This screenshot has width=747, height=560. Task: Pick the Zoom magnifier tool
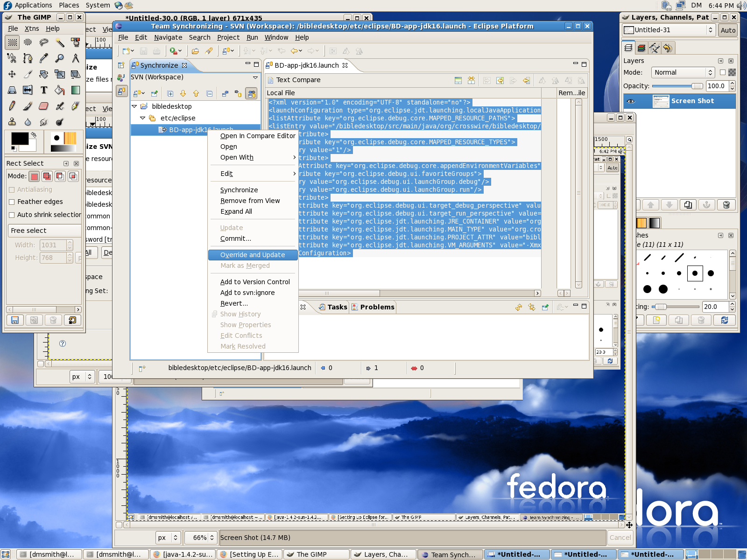(59, 58)
